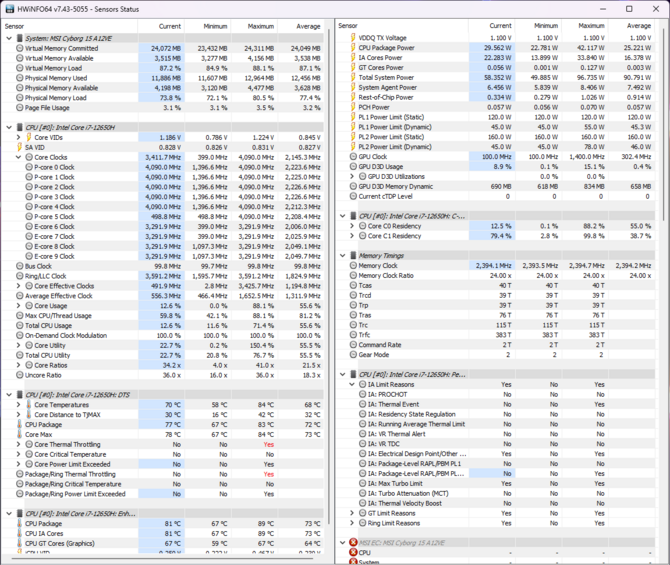
Task: Click the Physical Memory Used circle icon
Action: [x=20, y=78]
